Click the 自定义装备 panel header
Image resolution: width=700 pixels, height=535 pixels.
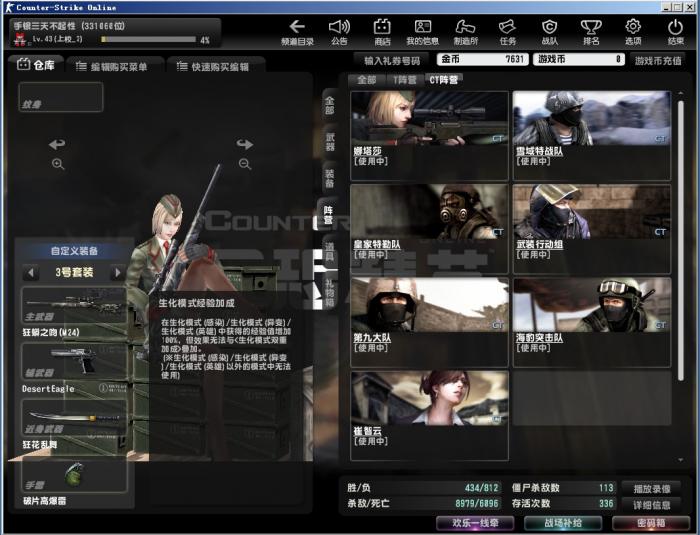coord(74,251)
